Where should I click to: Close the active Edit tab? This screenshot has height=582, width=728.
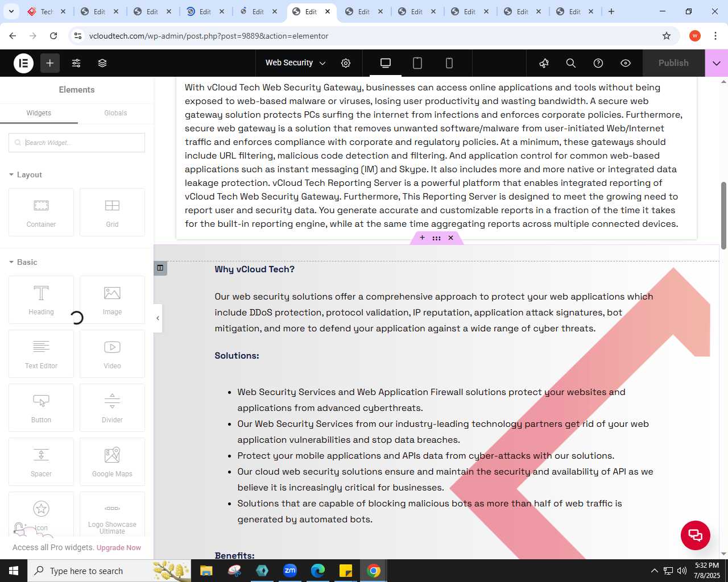328,11
